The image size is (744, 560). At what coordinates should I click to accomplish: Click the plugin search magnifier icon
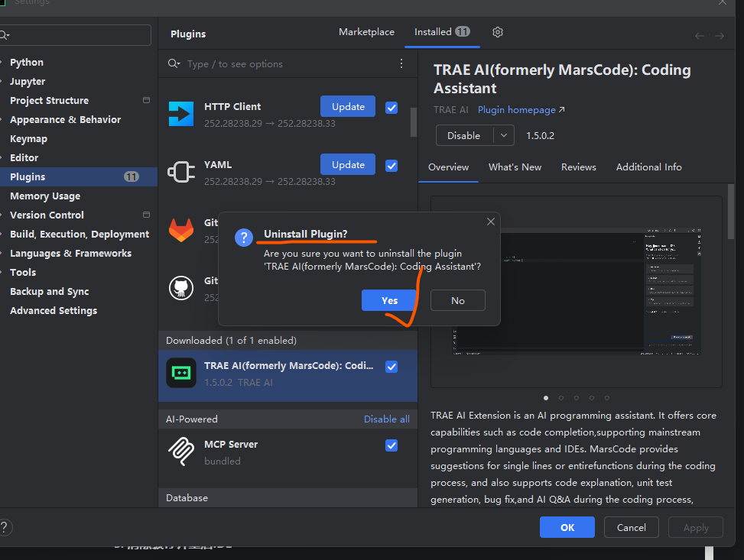[x=174, y=63]
